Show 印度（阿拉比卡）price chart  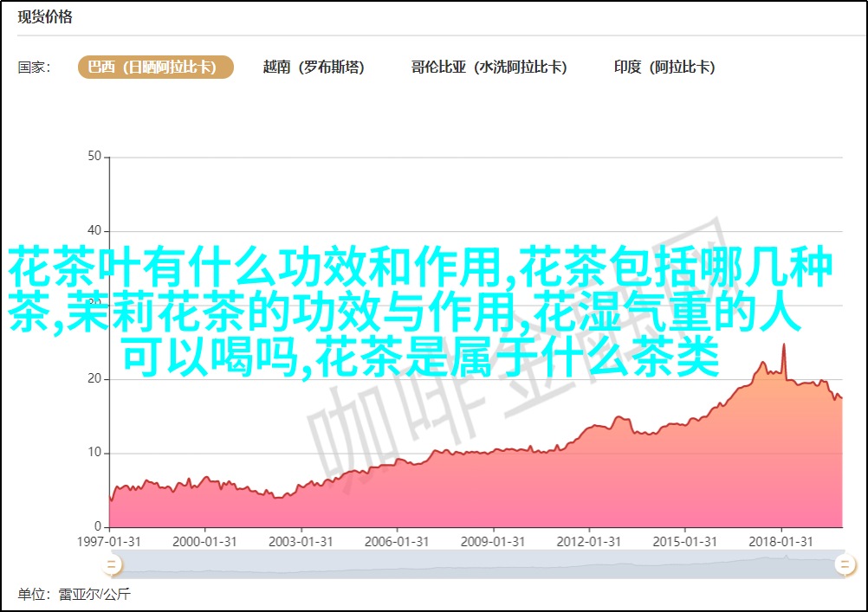(664, 68)
